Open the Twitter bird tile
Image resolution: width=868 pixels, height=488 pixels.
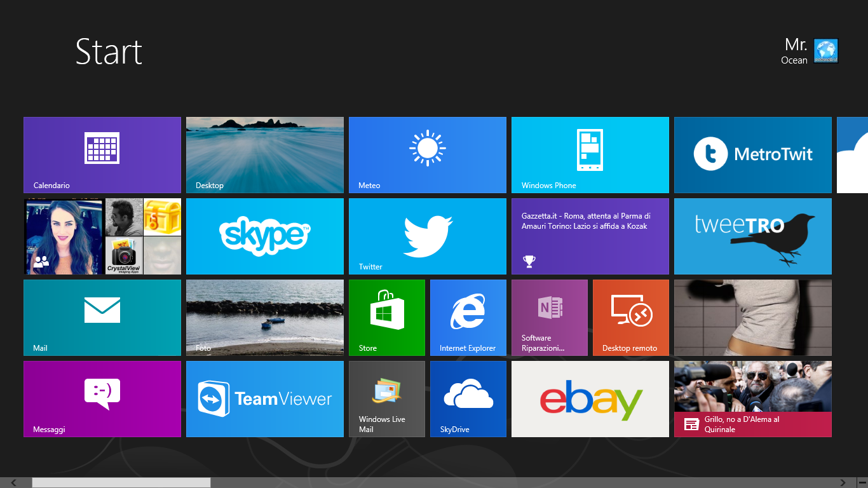coord(428,236)
